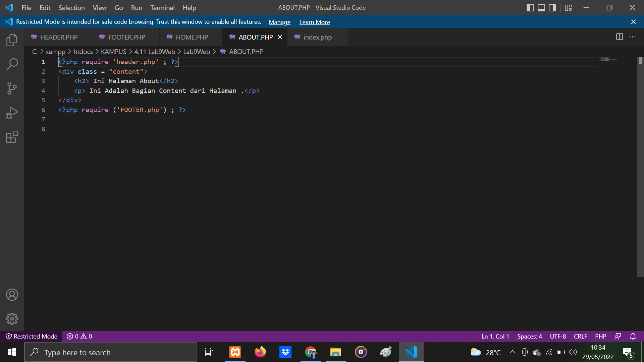Open the Lab9Web breadcrumb dropdown

click(x=197, y=52)
